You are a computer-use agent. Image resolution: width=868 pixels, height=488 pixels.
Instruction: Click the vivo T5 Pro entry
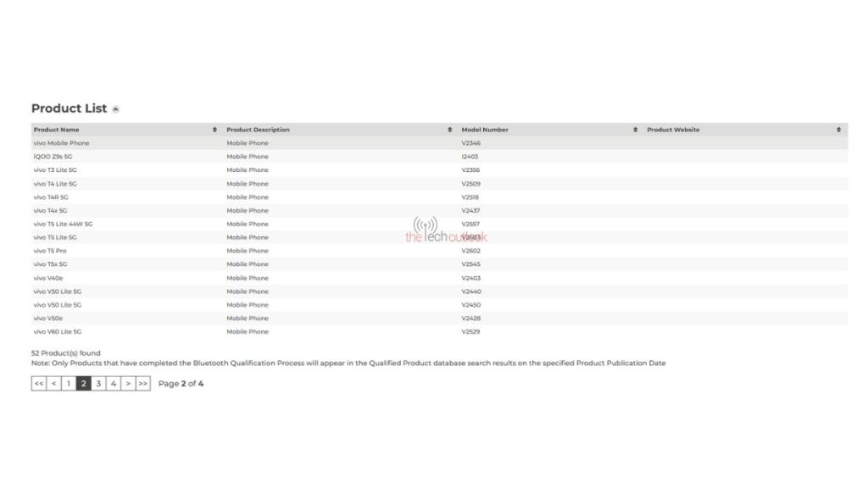(50, 251)
